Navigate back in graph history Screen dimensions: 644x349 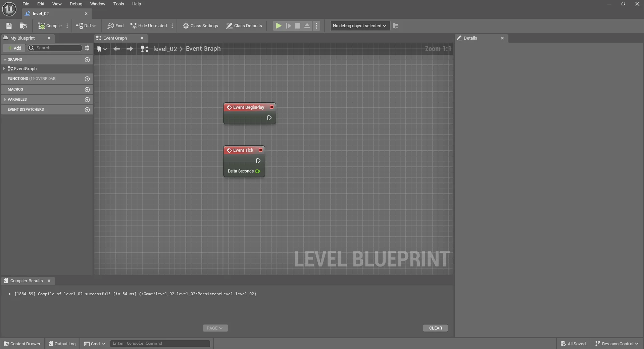click(116, 49)
